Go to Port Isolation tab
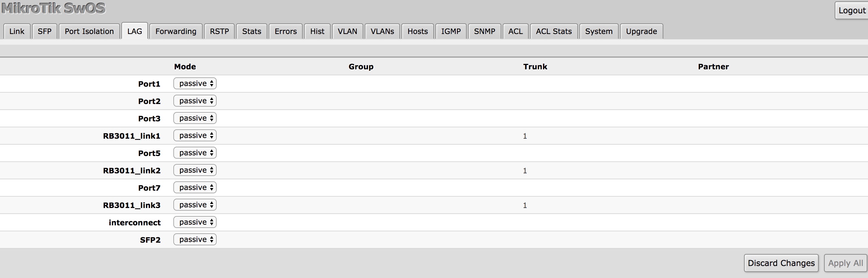868x278 pixels. (89, 31)
